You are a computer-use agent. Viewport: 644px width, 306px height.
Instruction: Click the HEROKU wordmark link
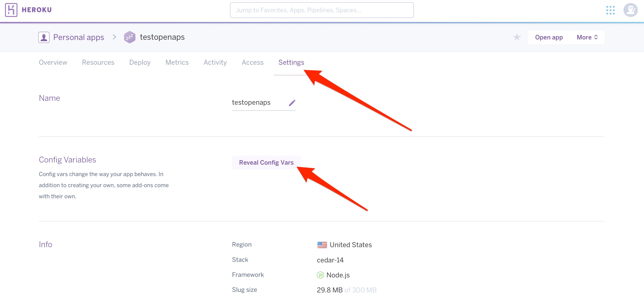[x=37, y=10]
